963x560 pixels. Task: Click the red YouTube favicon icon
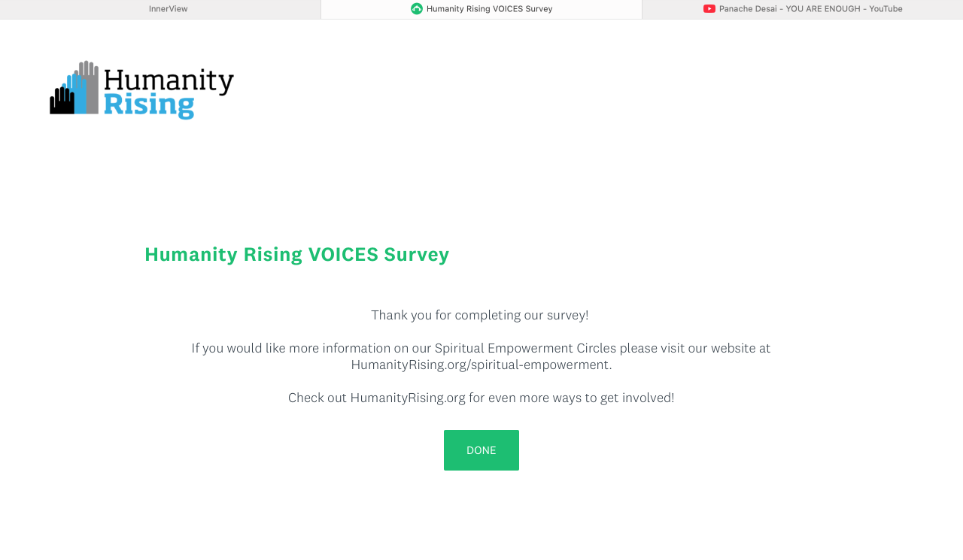point(709,9)
